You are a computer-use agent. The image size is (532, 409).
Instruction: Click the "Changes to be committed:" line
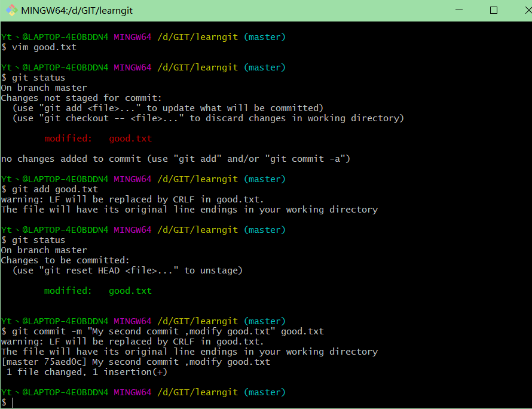coord(65,260)
